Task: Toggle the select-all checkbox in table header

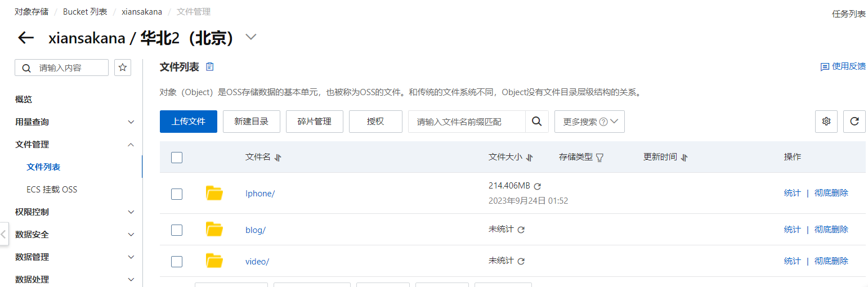Action: click(177, 158)
